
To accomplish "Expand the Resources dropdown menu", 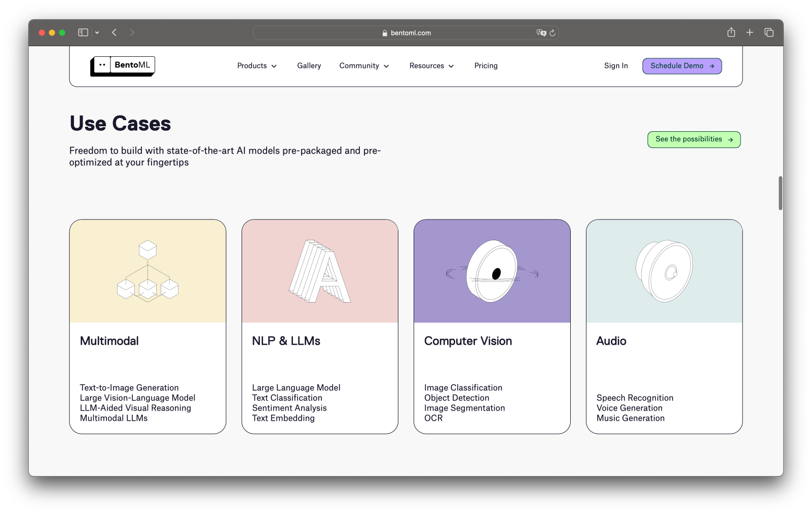I will pos(431,66).
